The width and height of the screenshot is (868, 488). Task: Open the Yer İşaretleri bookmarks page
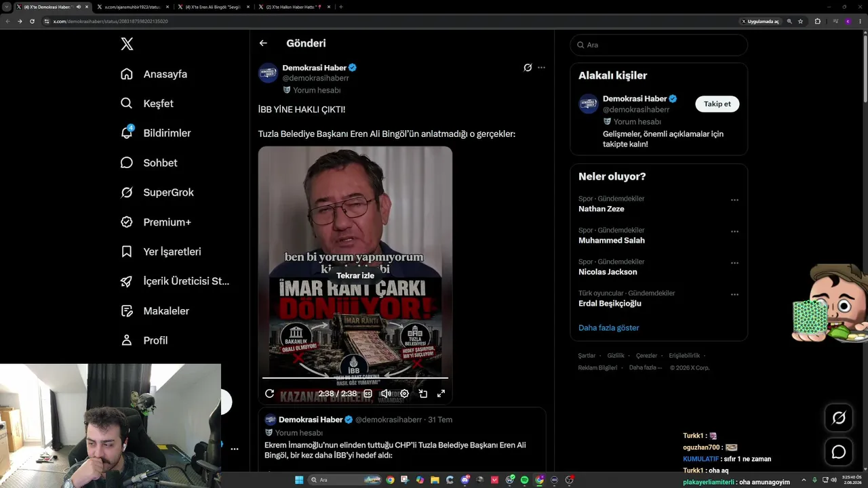click(x=161, y=251)
